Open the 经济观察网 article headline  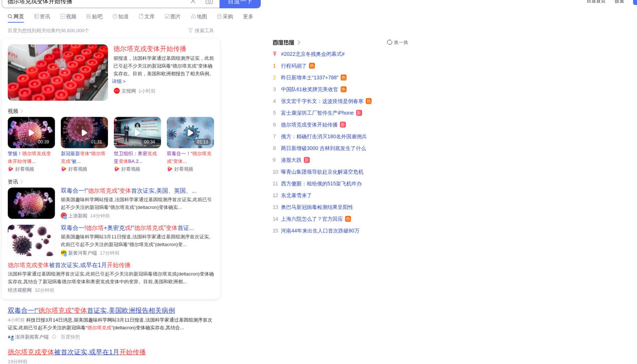coord(69,265)
